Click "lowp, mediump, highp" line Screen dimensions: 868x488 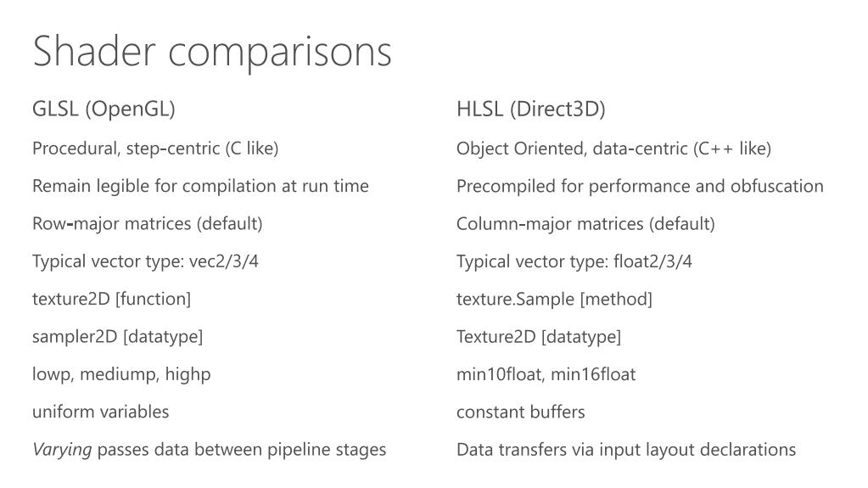121,374
